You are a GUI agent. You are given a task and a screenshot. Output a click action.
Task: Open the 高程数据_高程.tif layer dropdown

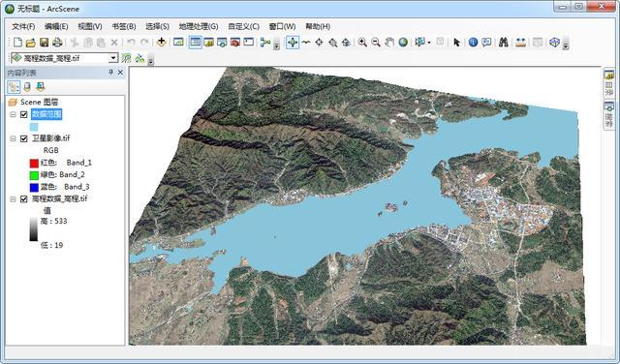(113, 58)
